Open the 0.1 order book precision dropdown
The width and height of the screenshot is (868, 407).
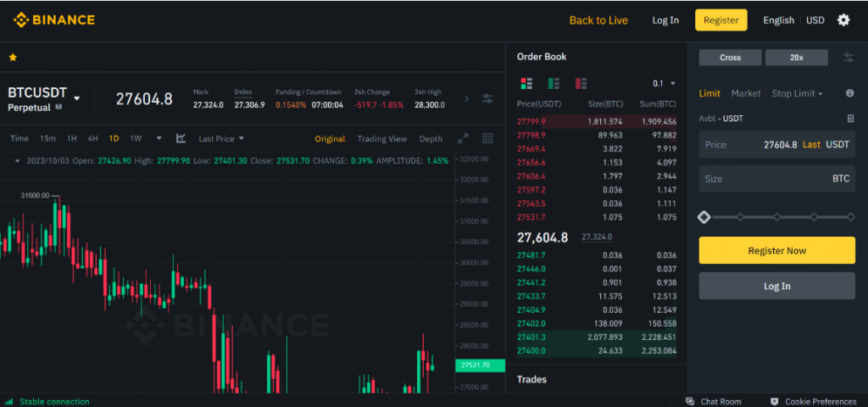click(665, 83)
